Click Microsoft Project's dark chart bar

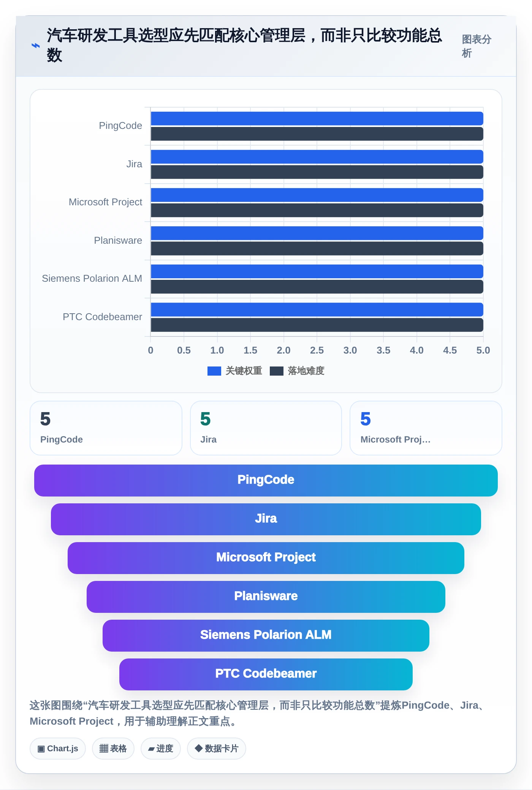coord(317,210)
